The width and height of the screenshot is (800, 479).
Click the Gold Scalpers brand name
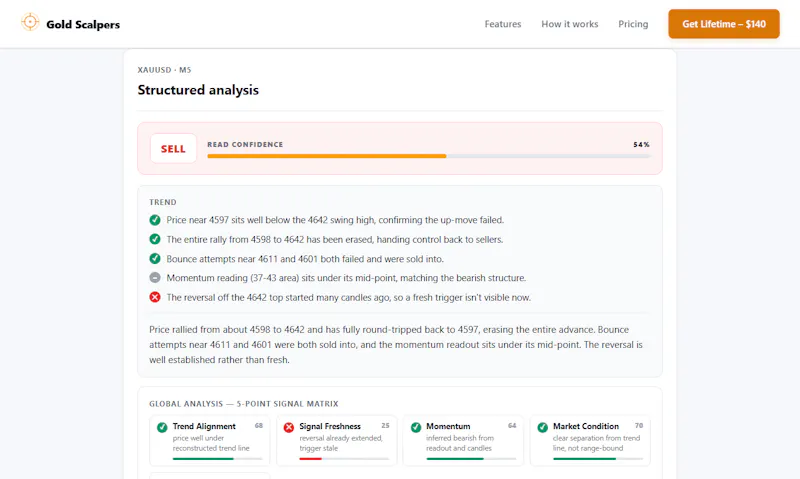83,24
